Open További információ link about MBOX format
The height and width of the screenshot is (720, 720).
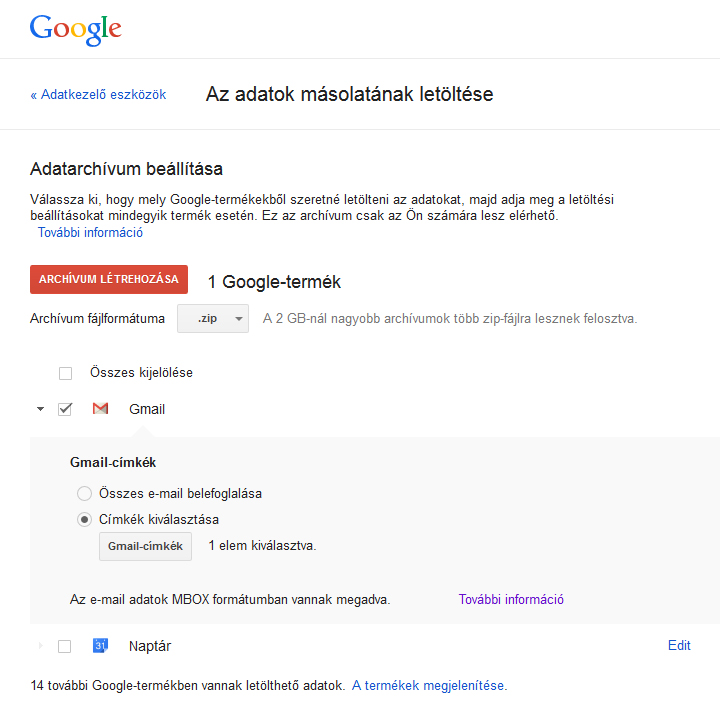[x=511, y=600]
